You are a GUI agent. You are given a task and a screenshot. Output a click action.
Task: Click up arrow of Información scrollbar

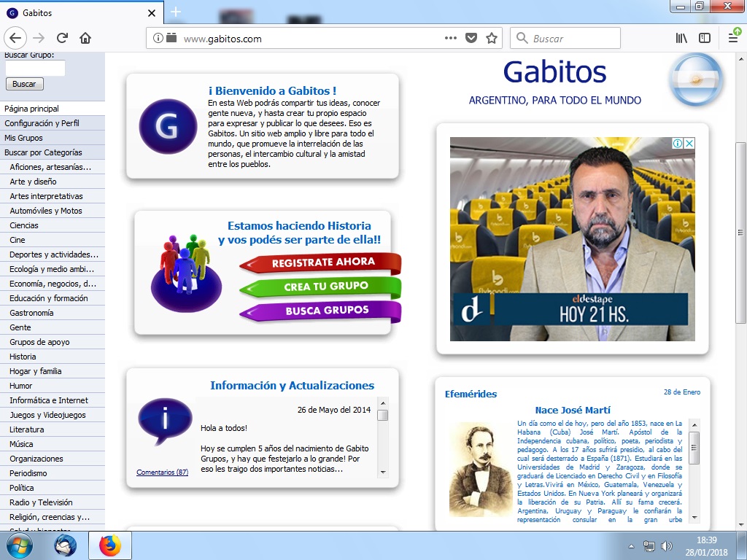click(x=382, y=403)
